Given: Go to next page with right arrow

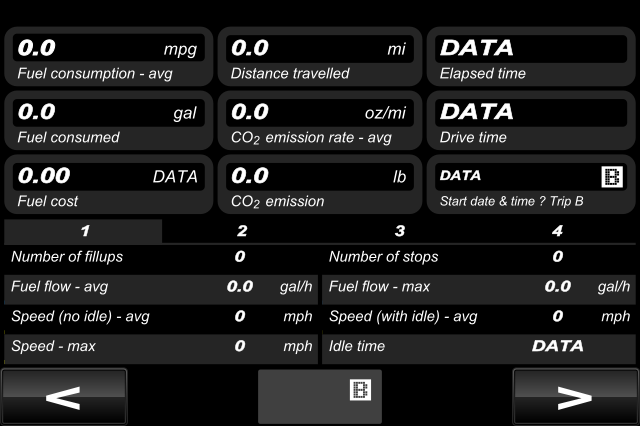Looking at the screenshot, I should click(576, 397).
